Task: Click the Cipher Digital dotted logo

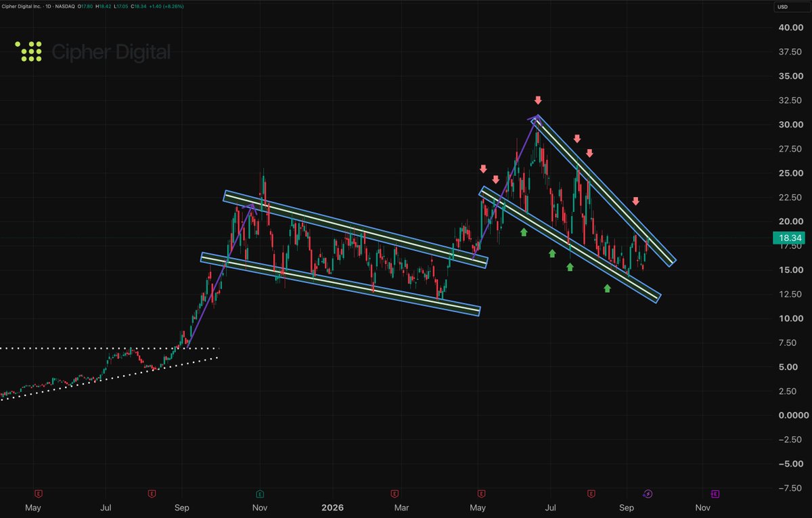Action: (28, 51)
